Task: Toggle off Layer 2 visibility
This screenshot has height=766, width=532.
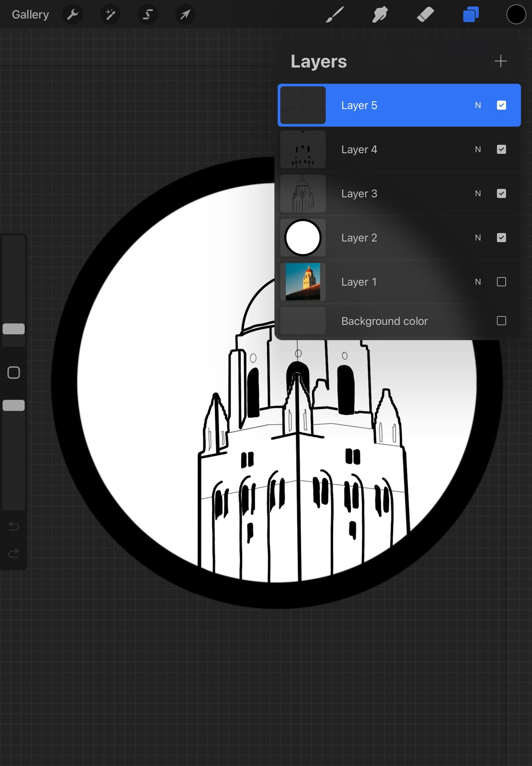Action: pyautogui.click(x=501, y=238)
